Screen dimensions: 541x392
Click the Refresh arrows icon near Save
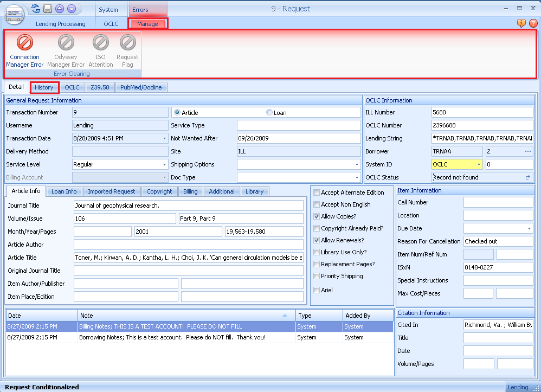point(35,9)
